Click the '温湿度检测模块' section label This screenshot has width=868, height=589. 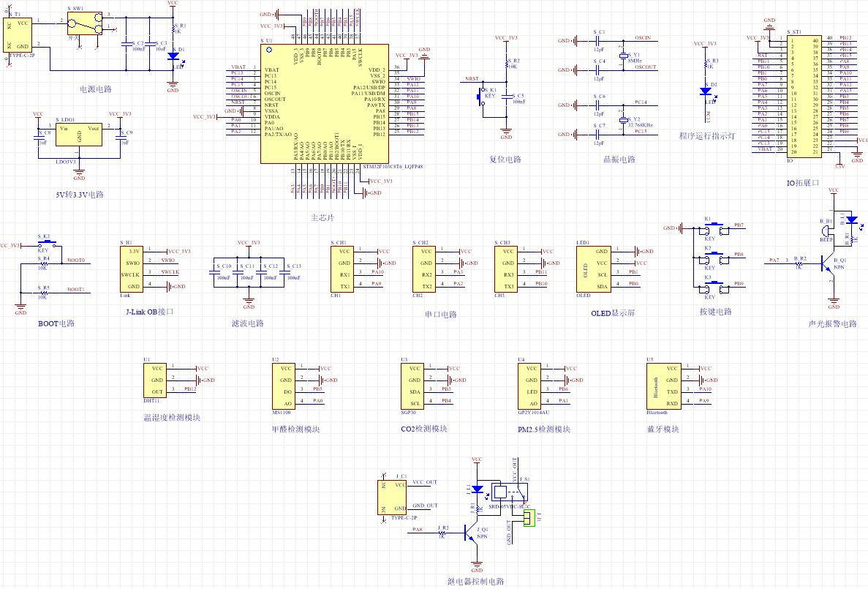(x=172, y=417)
